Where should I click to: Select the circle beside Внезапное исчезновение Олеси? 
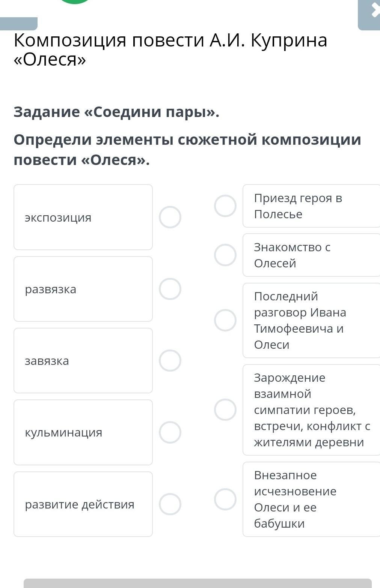coord(225,499)
